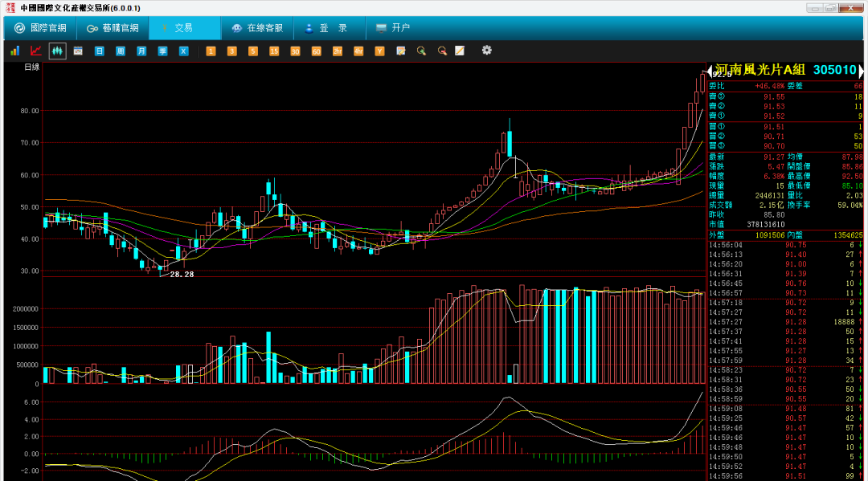Open chart settings gear icon
Viewport: 868px width, 481px height.
coord(486,51)
